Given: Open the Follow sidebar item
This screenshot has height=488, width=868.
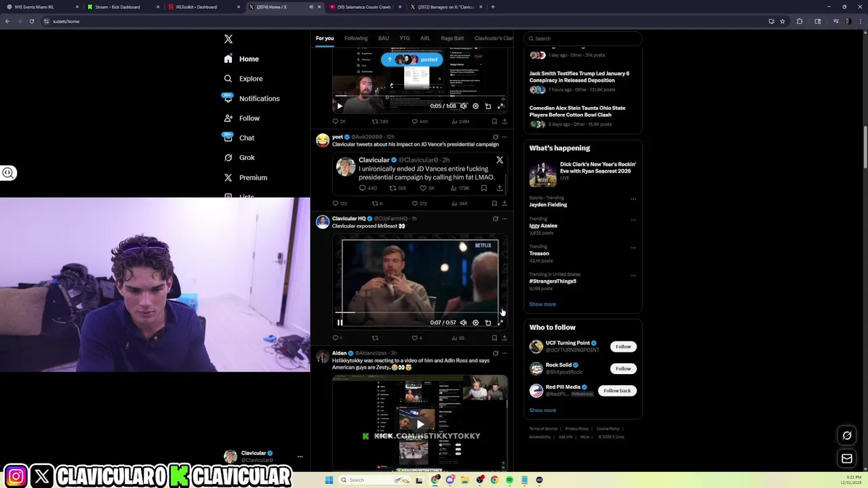Looking at the screenshot, I should coord(242,118).
